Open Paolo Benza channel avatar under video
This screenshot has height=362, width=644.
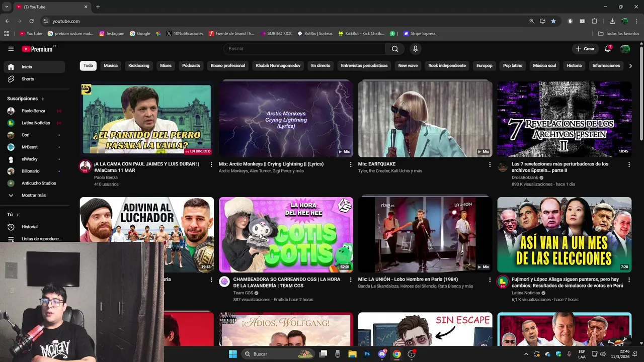(85, 166)
